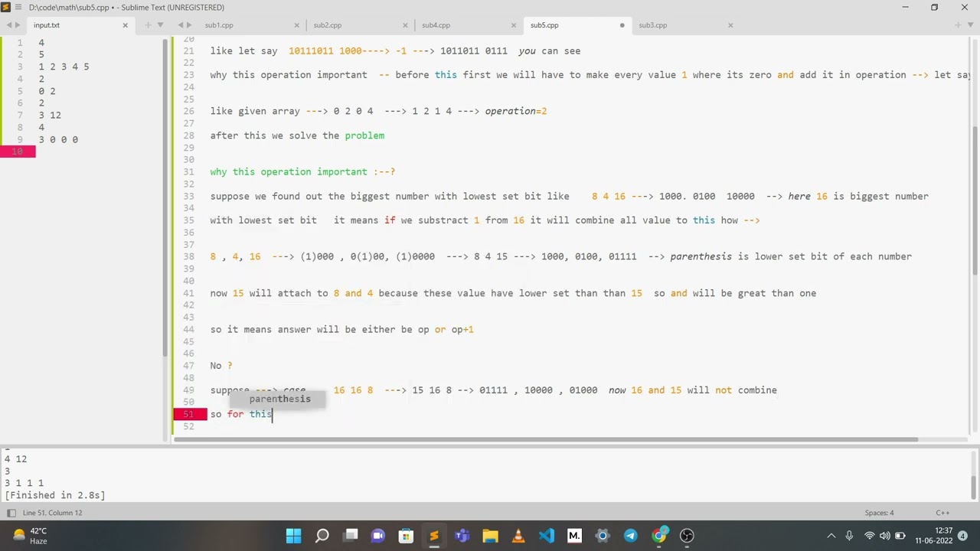
Task: Open the Medium 'M.' app icon
Action: click(x=574, y=536)
